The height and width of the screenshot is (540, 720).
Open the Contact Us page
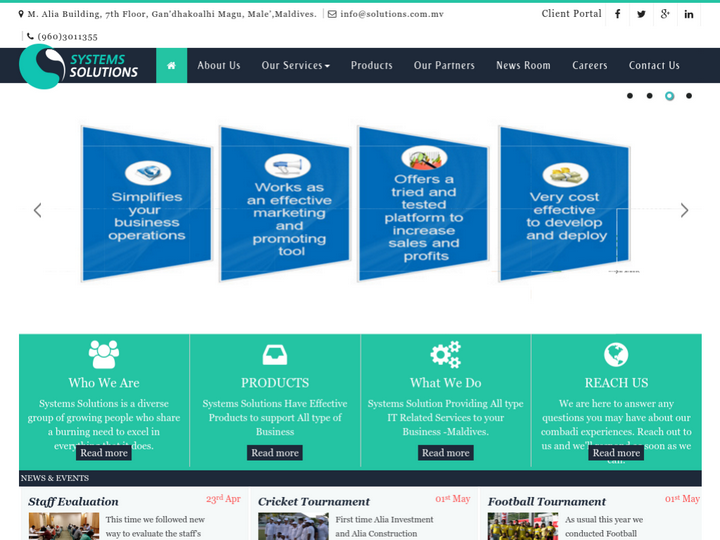(654, 66)
